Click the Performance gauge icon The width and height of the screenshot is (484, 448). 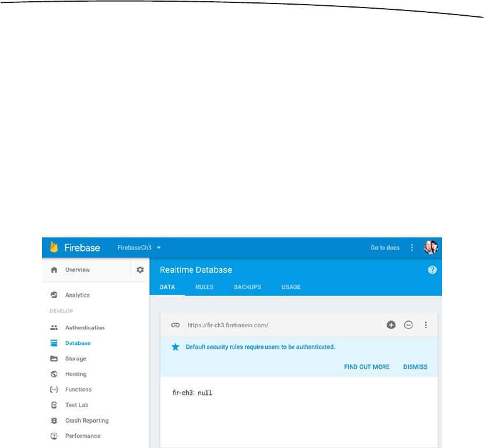pos(54,436)
